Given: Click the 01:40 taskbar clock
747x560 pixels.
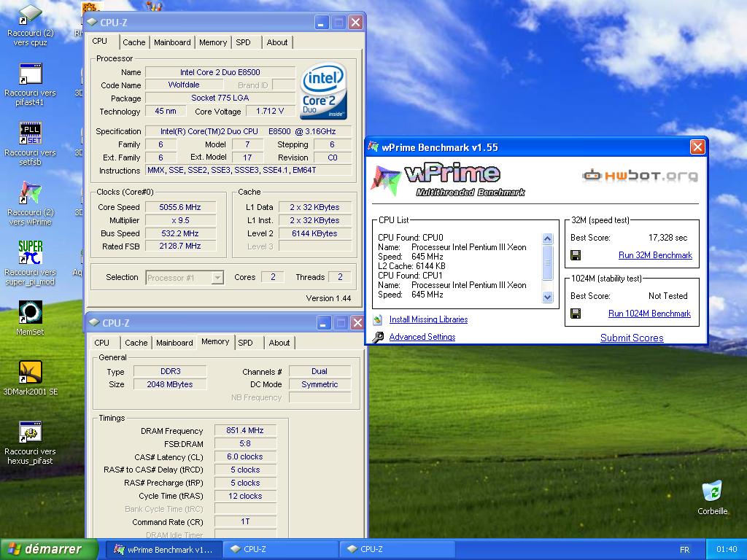Looking at the screenshot, I should tap(727, 550).
